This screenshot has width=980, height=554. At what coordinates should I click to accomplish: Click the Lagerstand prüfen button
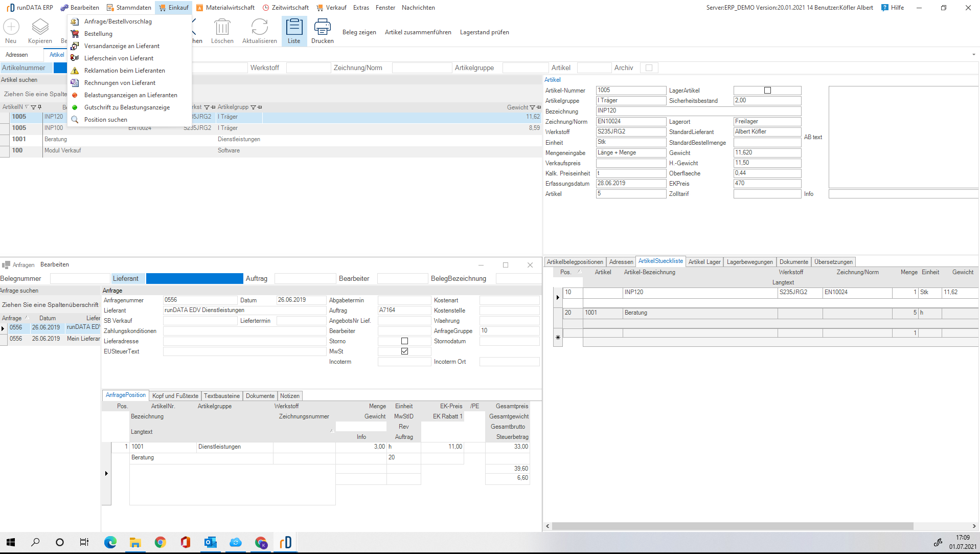[484, 32]
